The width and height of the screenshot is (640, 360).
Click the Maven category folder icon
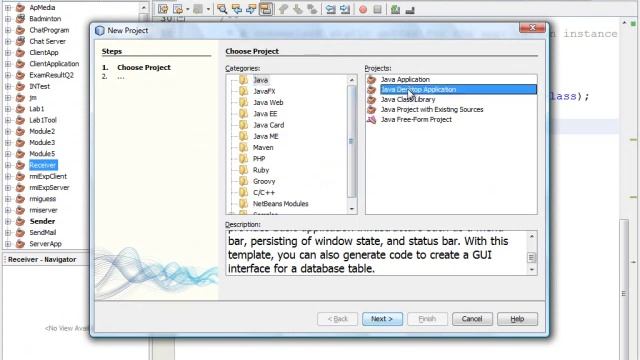click(244, 147)
